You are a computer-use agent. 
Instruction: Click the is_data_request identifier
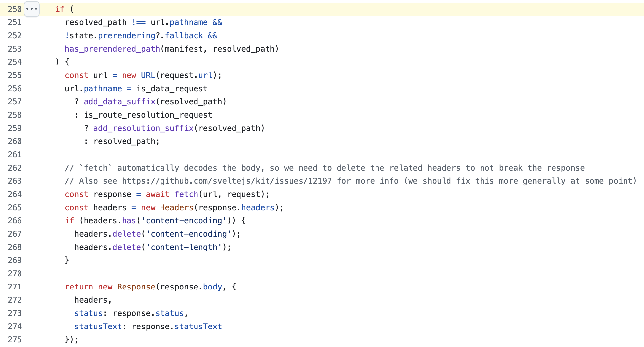click(172, 89)
